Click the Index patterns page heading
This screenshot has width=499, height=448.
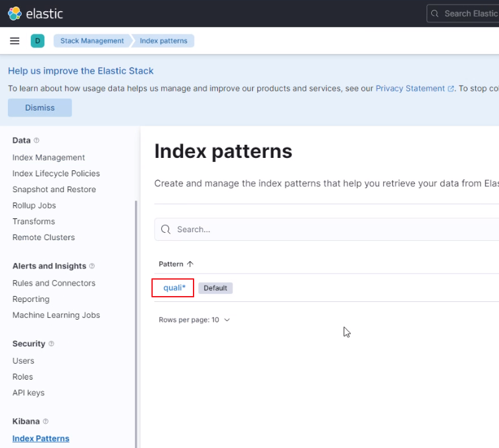[x=223, y=151]
